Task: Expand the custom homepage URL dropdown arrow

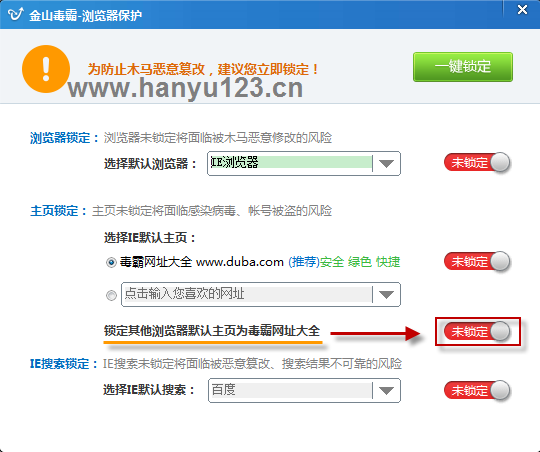Action: click(x=386, y=295)
